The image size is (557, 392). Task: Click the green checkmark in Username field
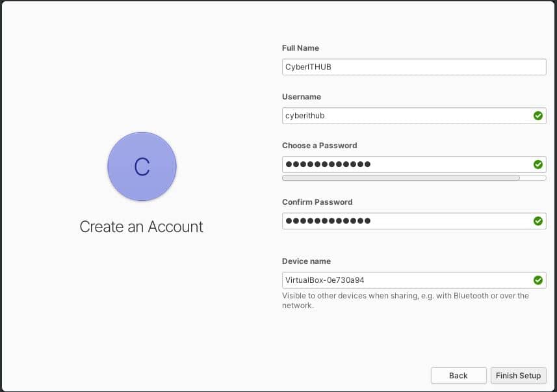coord(538,116)
